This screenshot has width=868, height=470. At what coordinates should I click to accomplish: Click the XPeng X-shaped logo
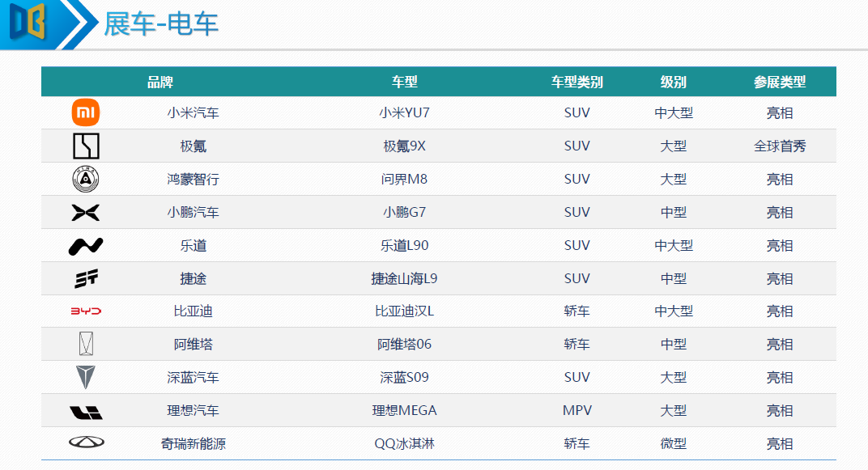tap(86, 212)
